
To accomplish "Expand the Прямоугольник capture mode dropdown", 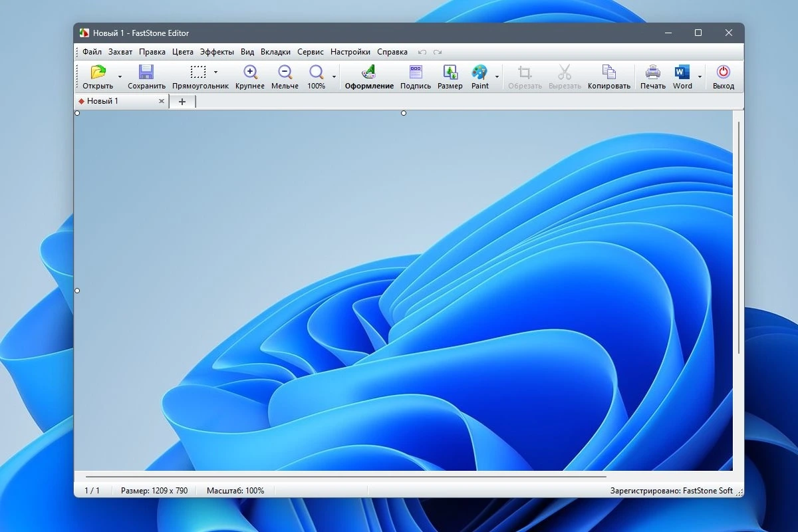I will pos(215,72).
